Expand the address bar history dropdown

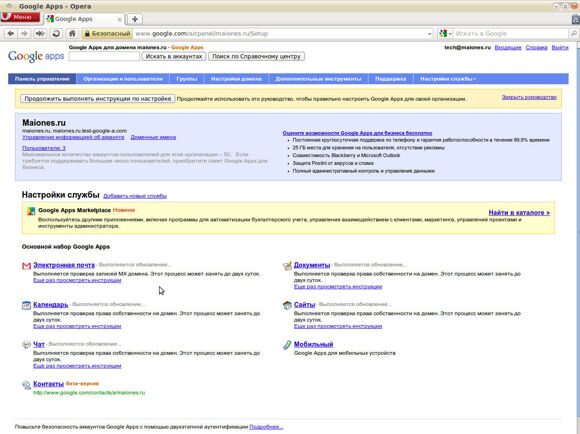pyautogui.click(x=429, y=34)
